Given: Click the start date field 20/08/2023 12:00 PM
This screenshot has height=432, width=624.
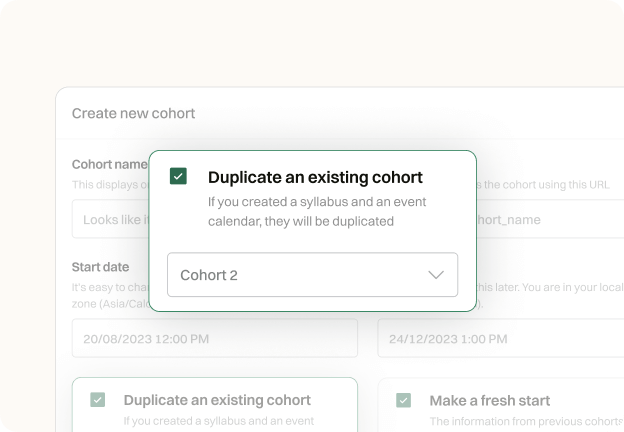Looking at the screenshot, I should (x=215, y=339).
